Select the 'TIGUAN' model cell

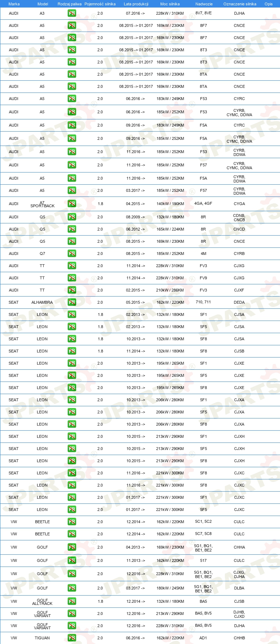42,638
